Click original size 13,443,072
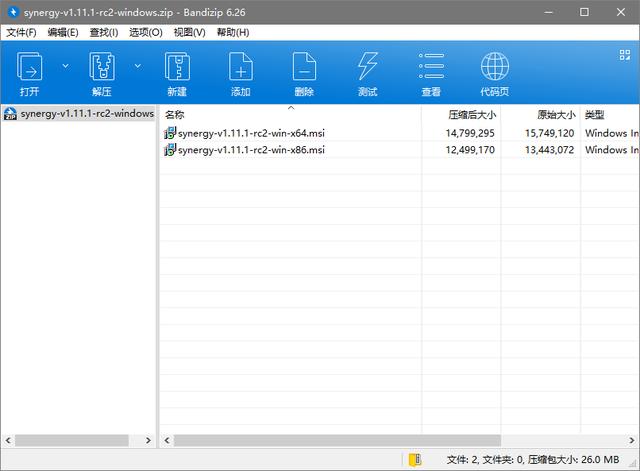 tap(549, 150)
